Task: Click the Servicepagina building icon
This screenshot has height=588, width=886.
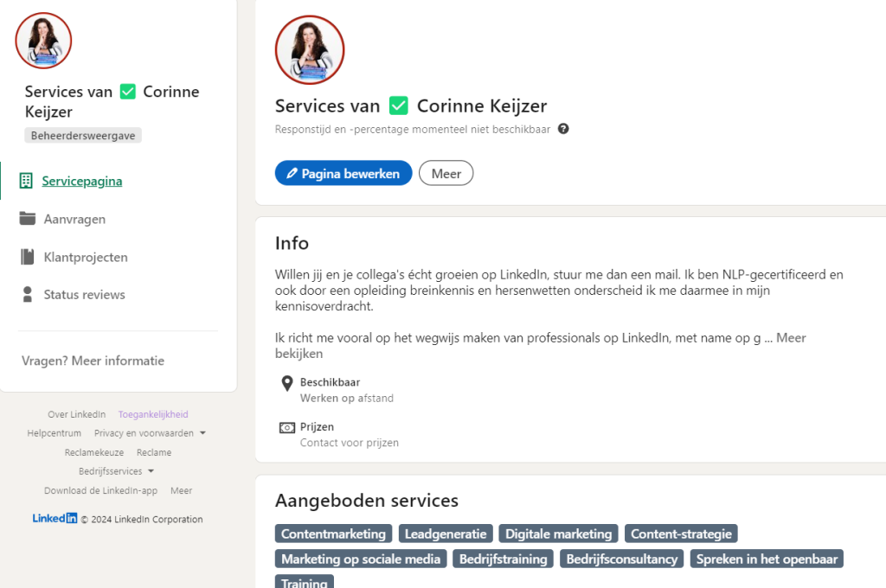Action: pos(26,181)
